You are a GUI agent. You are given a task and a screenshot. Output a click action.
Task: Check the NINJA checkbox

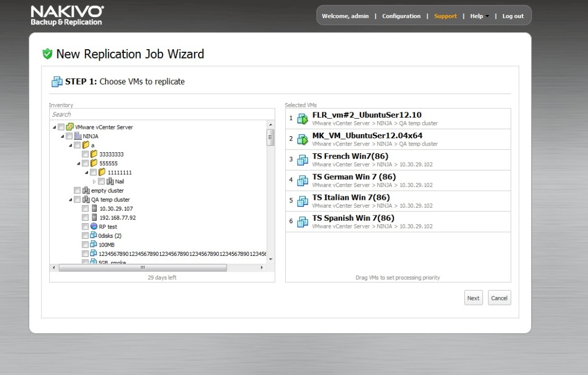point(69,136)
